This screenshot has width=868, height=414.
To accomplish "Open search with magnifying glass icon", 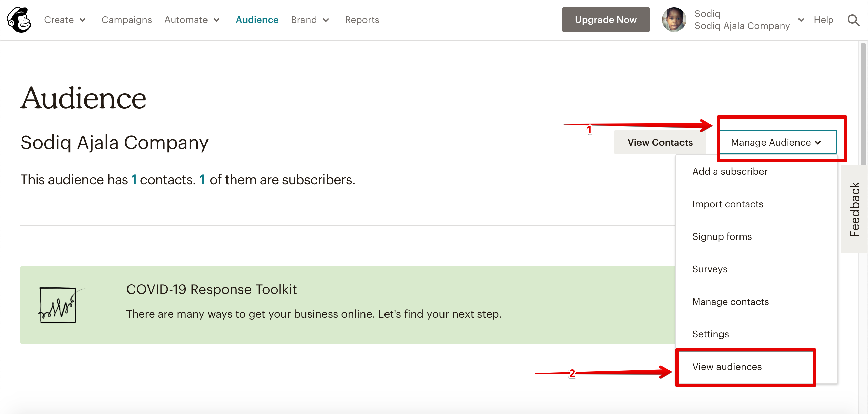I will (x=853, y=20).
